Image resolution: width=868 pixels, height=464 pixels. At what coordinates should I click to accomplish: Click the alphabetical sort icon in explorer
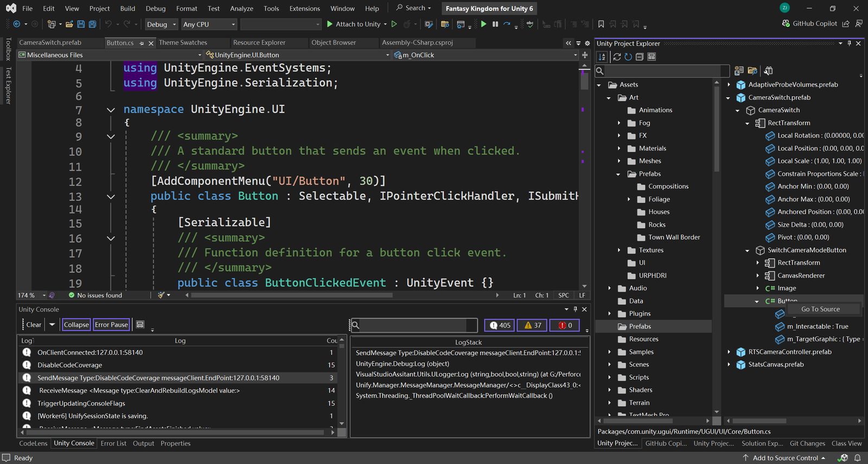602,57
